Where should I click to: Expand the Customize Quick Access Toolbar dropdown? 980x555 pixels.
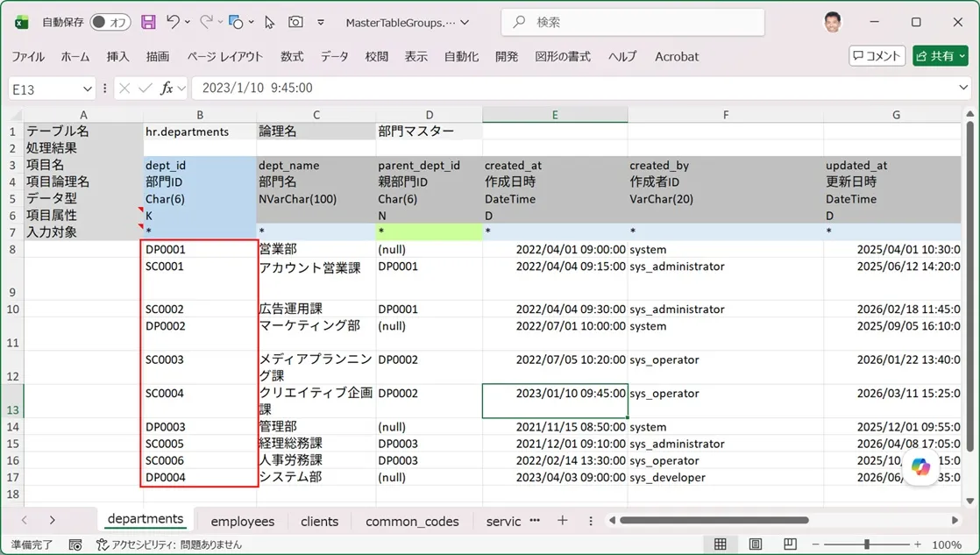tap(321, 23)
